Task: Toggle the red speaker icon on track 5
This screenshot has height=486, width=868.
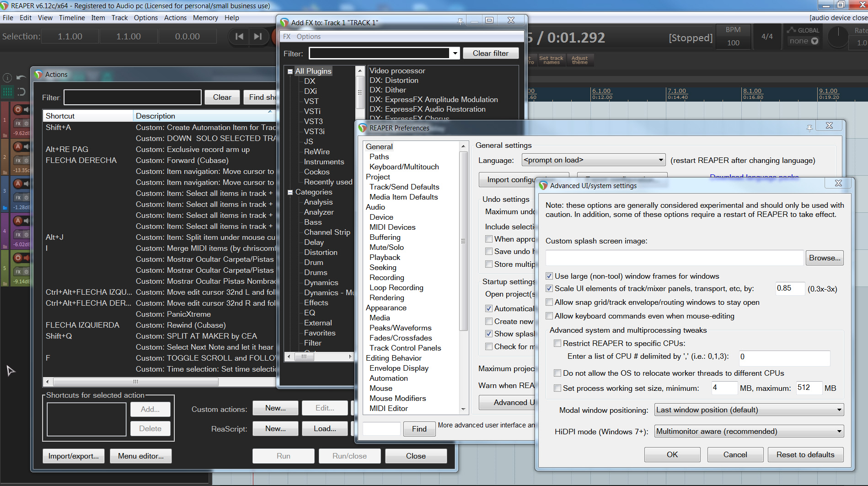Action: (x=27, y=258)
